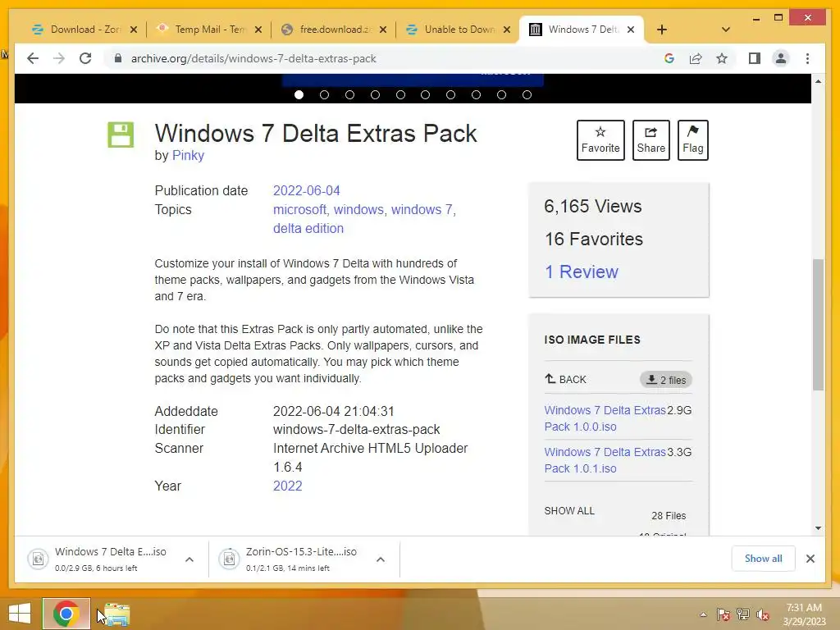Viewport: 840px width, 630px height.
Task: Open the Chrome profile avatar
Action: (x=781, y=58)
